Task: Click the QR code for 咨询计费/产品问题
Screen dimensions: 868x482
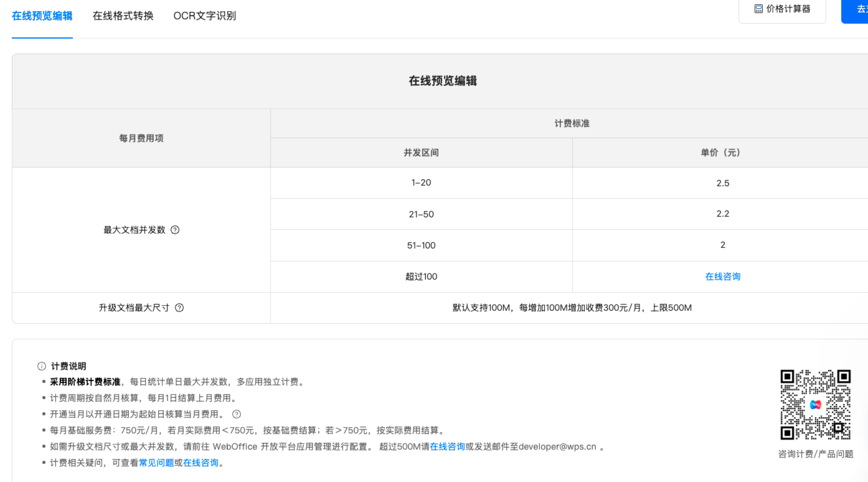Action: (815, 405)
